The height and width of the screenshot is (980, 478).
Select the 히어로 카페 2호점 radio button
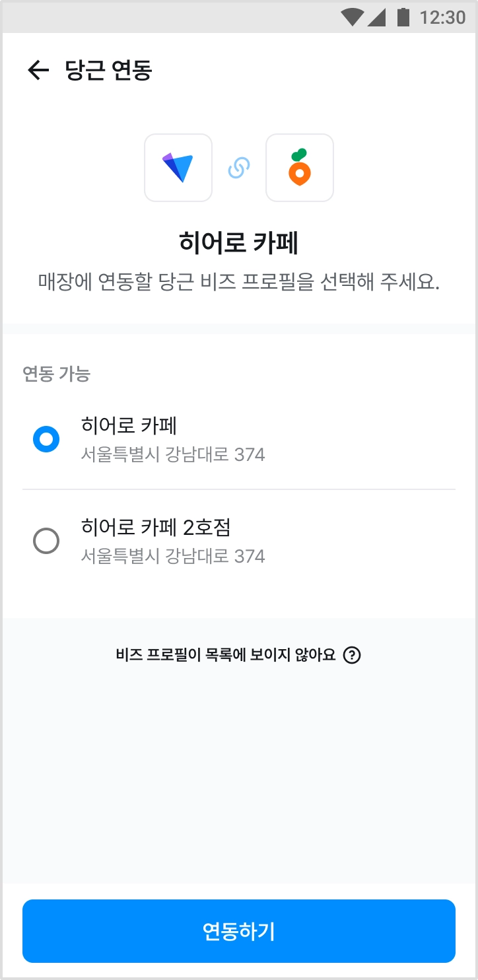[46, 542]
